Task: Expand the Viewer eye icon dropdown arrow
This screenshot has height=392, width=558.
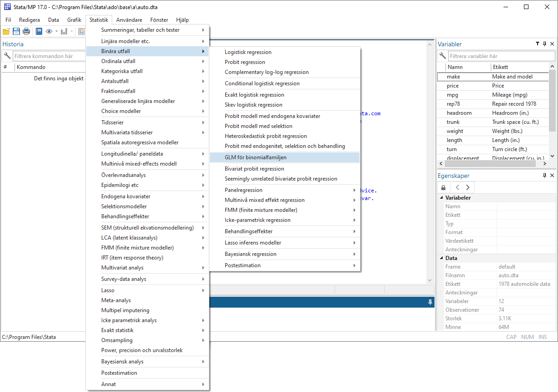Action: click(56, 31)
